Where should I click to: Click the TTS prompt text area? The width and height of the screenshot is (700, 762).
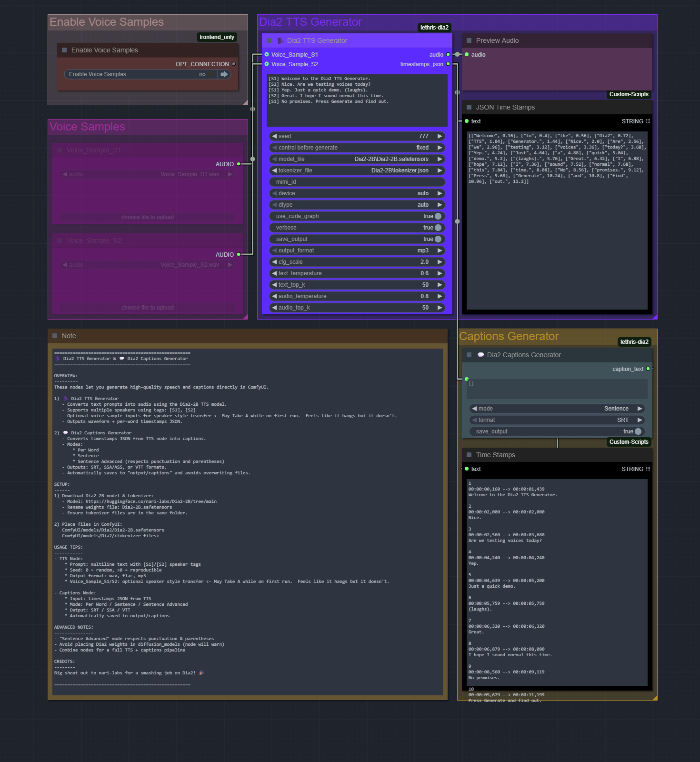[357, 100]
